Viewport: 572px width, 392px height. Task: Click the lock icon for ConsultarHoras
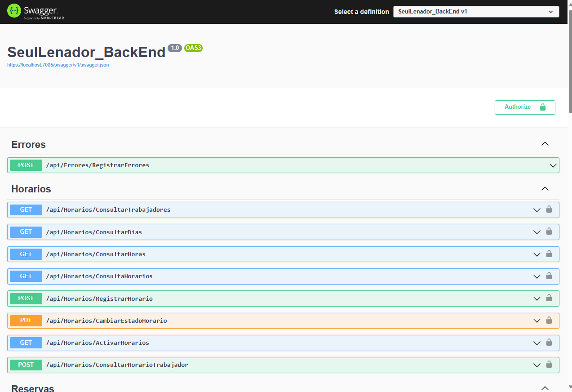[x=549, y=254]
